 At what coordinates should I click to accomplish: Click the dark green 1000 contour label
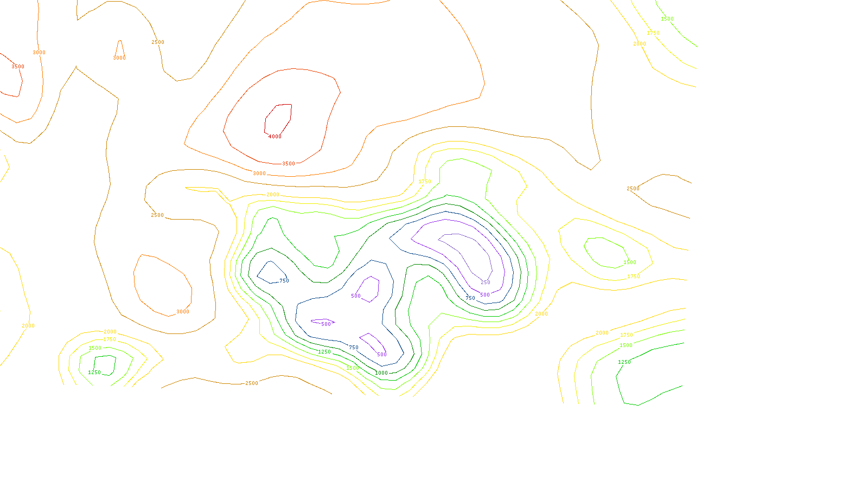382,373
